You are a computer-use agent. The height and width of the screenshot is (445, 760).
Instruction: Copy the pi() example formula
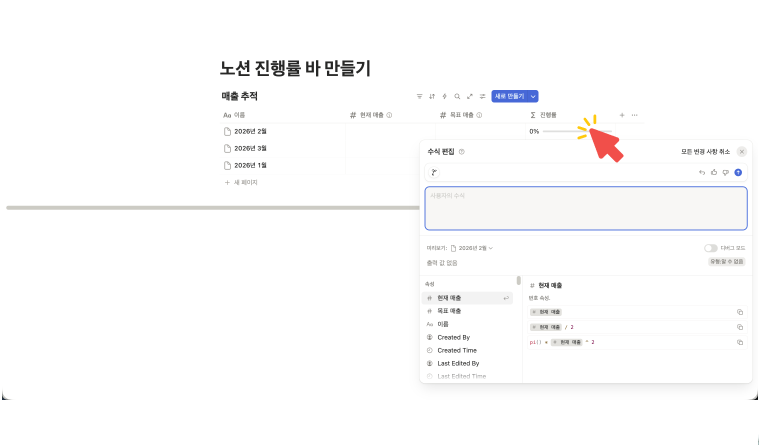click(740, 342)
